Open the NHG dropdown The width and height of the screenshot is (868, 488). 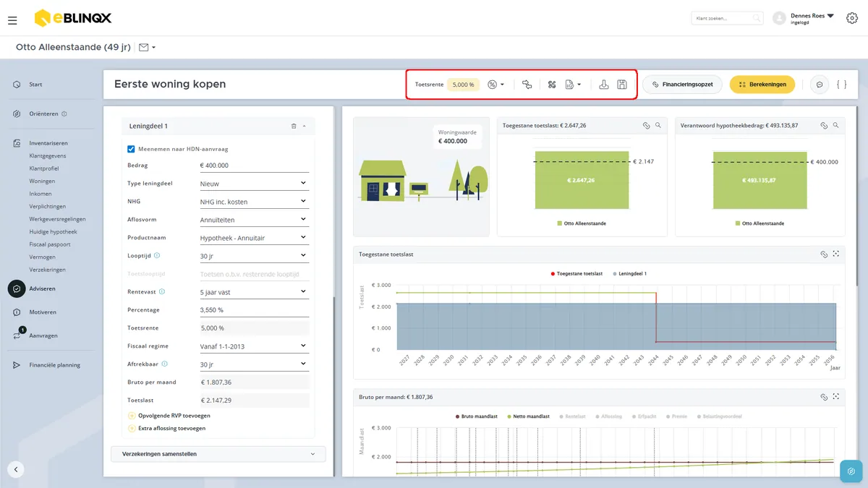click(254, 202)
